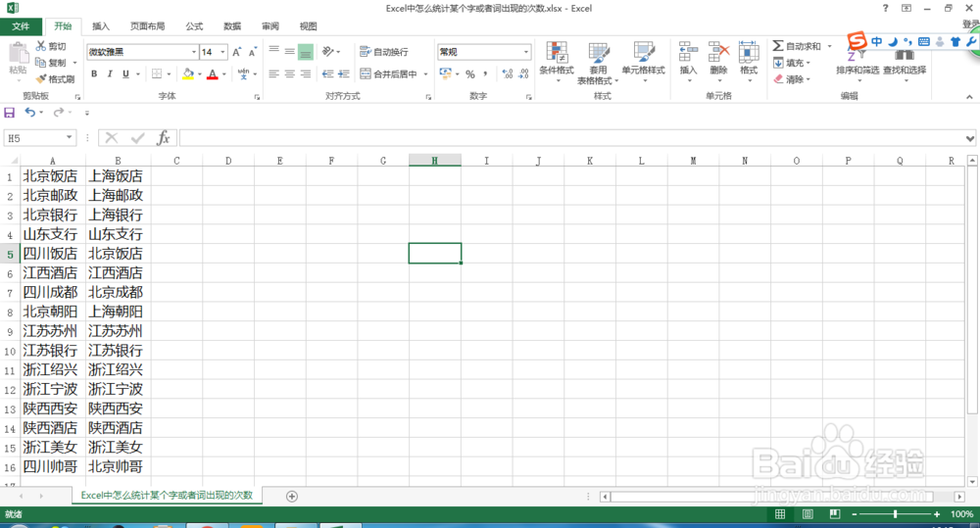Viewport: 980px width, 528px height.
Task: Open the font size dropdown
Action: click(222, 52)
